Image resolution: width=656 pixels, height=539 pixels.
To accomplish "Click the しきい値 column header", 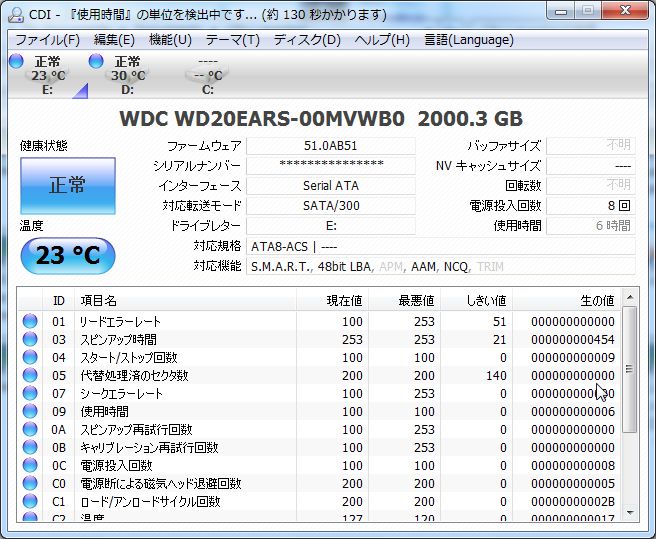I will 477,300.
